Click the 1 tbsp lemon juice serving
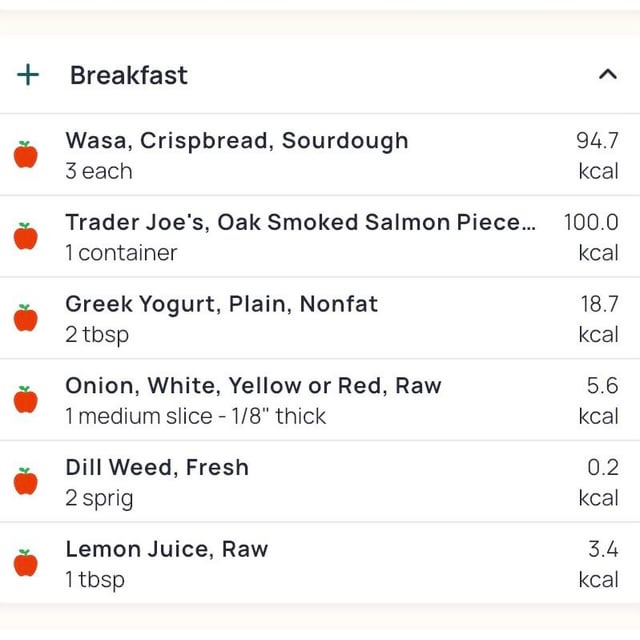The width and height of the screenshot is (640, 640). click(95, 579)
